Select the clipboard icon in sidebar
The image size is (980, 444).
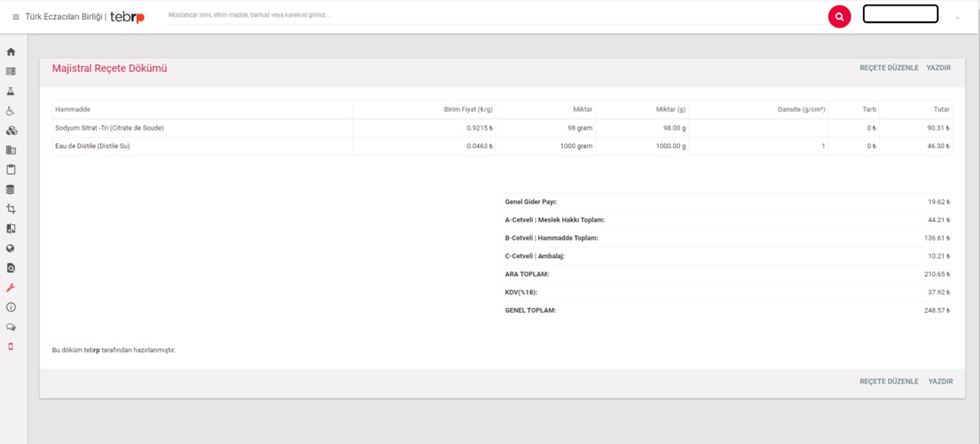point(11,170)
